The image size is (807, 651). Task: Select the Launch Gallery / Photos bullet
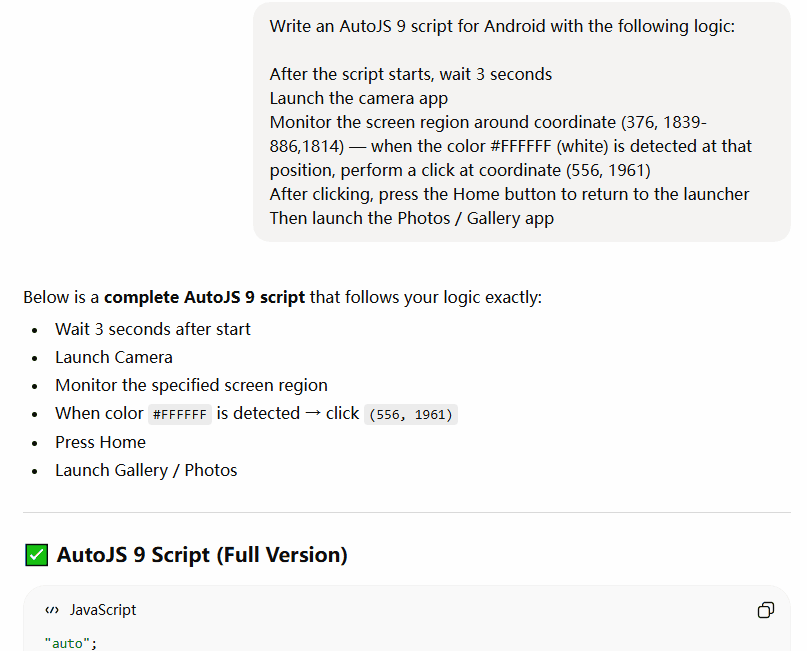click(146, 470)
